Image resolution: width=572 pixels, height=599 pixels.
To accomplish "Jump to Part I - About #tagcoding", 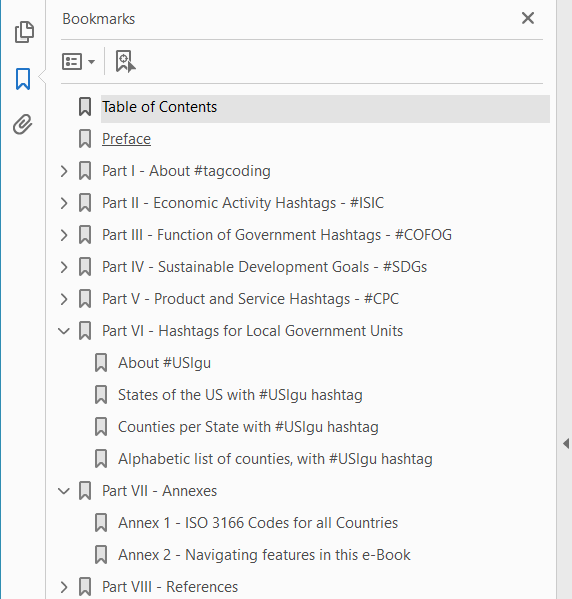I will click(186, 171).
